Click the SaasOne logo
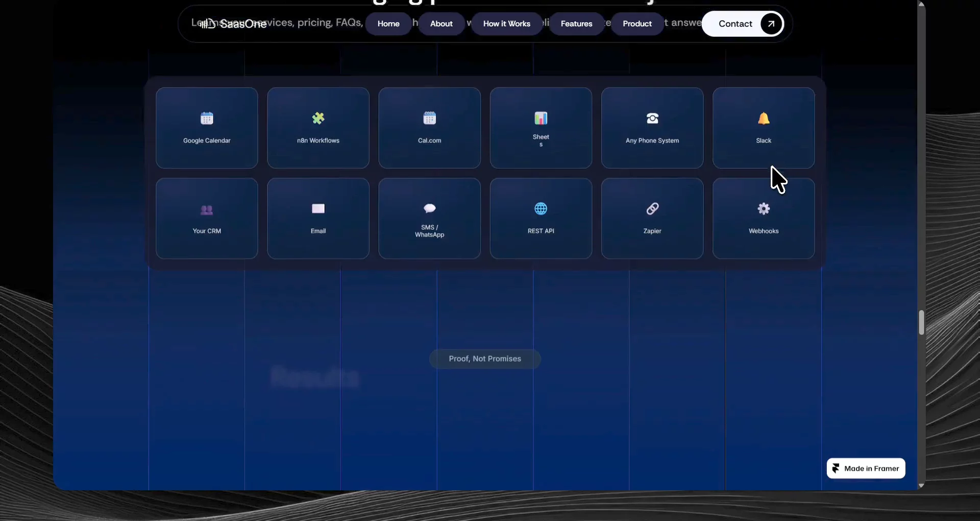The image size is (980, 521). click(x=233, y=23)
